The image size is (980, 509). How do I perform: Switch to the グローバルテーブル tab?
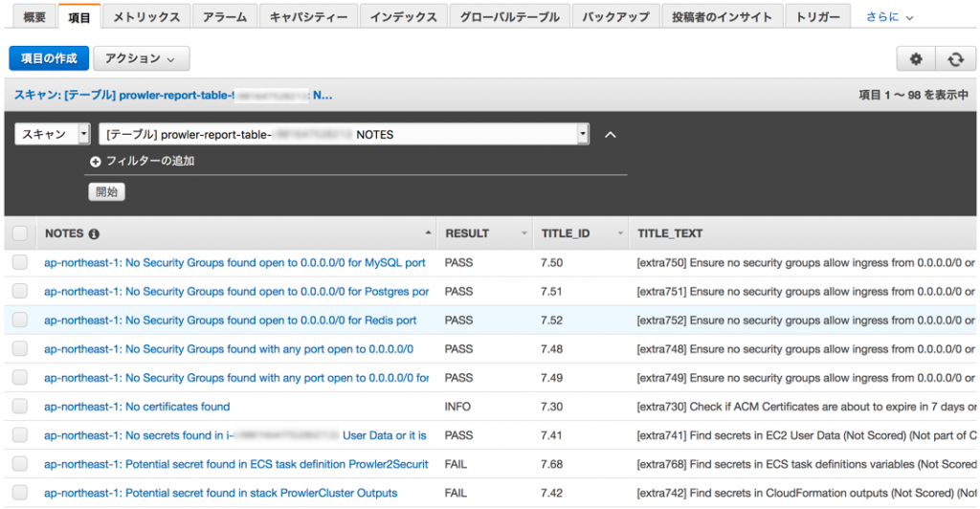510,17
